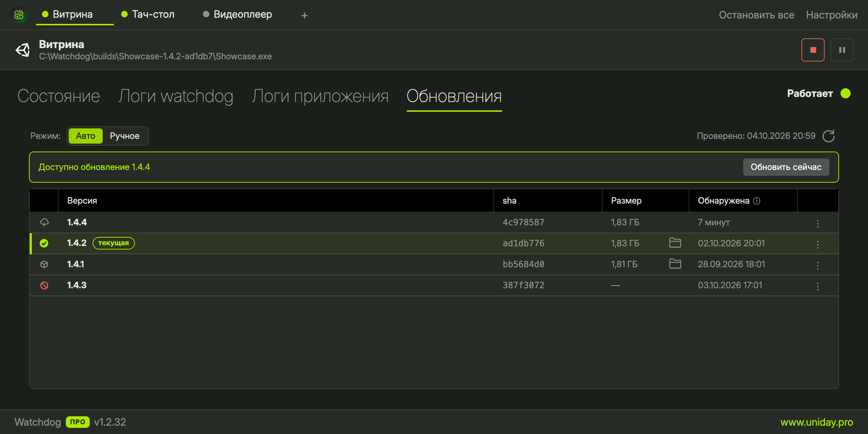This screenshot has width=868, height=434.
Task: Switch update mode to Ручное
Action: (x=125, y=136)
